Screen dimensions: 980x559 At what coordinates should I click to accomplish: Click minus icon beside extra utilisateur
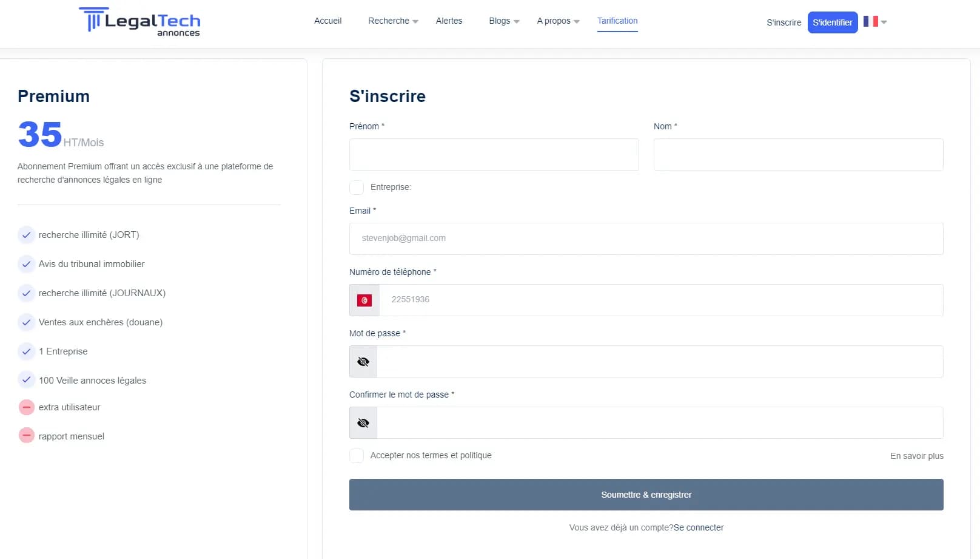click(26, 407)
